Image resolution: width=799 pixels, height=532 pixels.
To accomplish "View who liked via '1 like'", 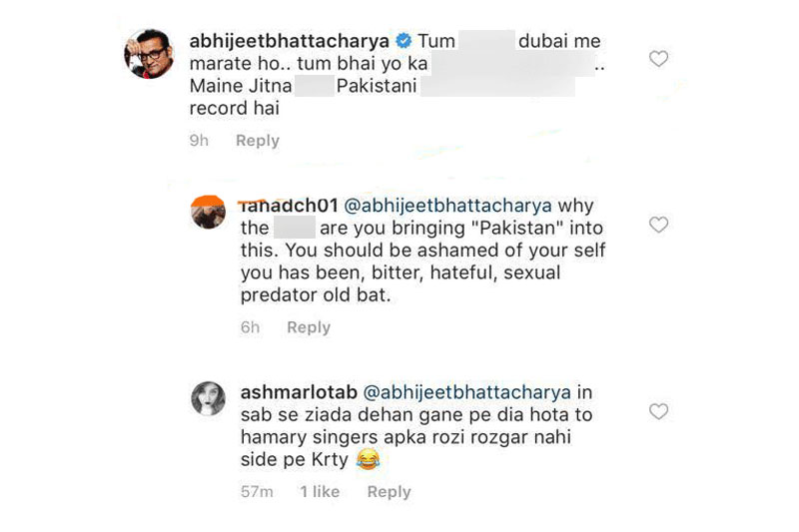I will click(x=320, y=492).
